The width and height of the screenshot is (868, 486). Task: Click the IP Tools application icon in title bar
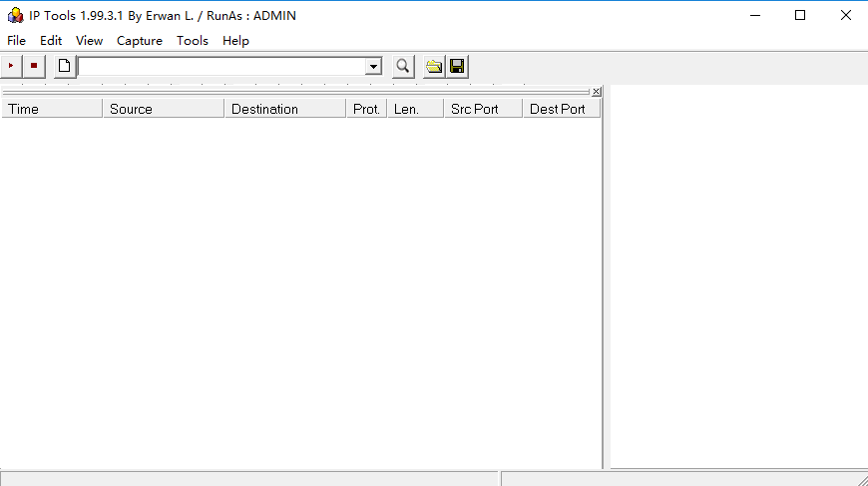(15, 16)
